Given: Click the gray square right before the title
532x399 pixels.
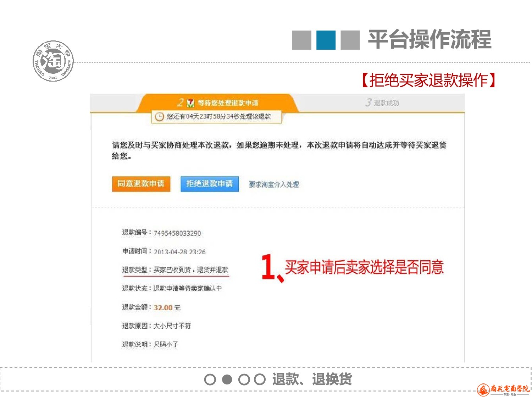Looking at the screenshot, I should point(350,40).
